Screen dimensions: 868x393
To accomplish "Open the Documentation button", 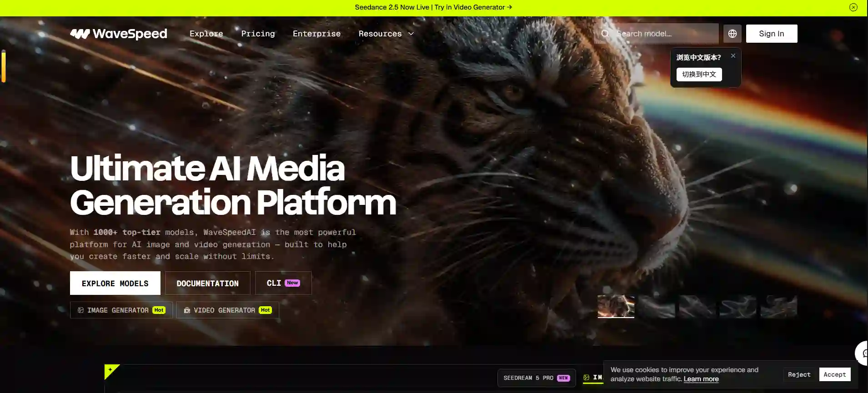I will point(207,283).
